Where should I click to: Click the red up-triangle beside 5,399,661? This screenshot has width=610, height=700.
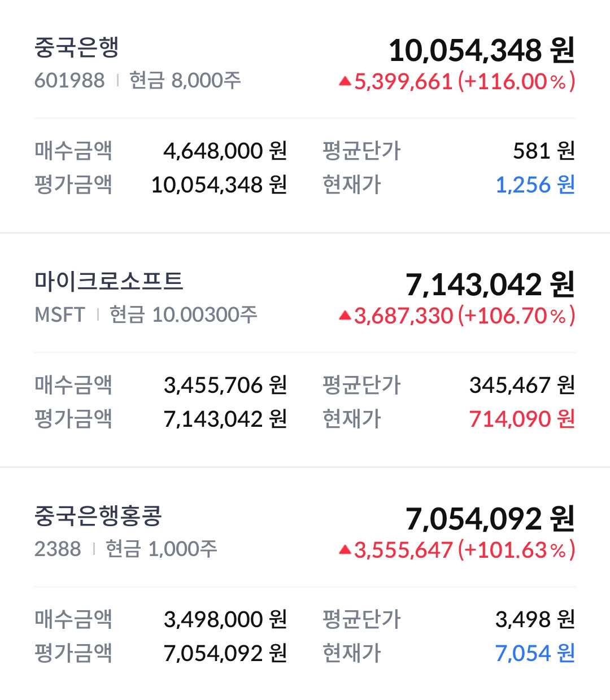[345, 82]
